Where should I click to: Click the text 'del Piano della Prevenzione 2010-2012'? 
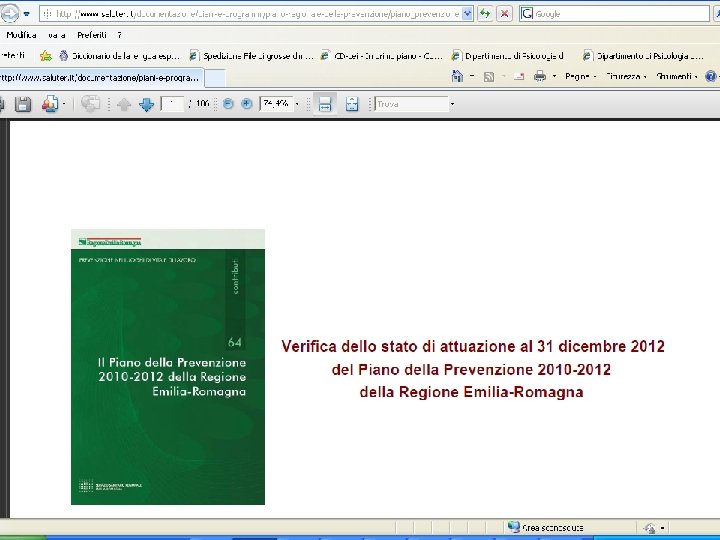pyautogui.click(x=471, y=370)
